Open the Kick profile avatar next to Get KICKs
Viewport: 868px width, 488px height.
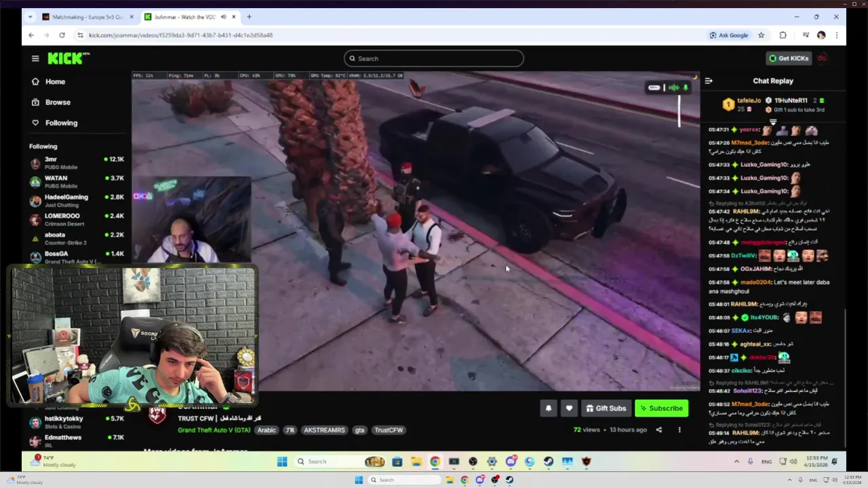click(x=822, y=58)
